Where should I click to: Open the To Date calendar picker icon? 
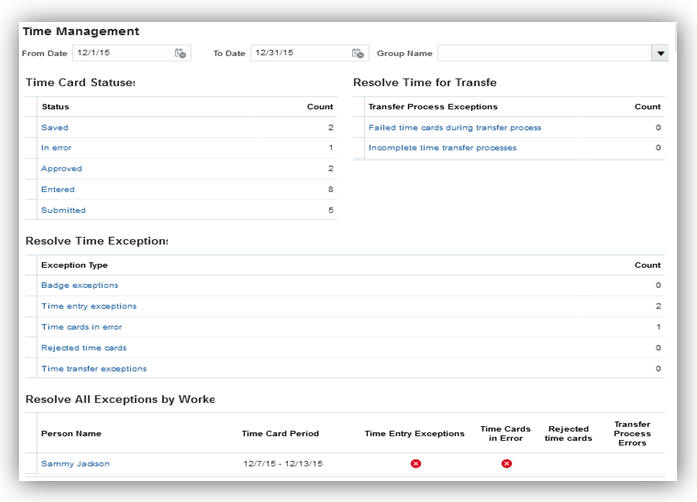[358, 53]
